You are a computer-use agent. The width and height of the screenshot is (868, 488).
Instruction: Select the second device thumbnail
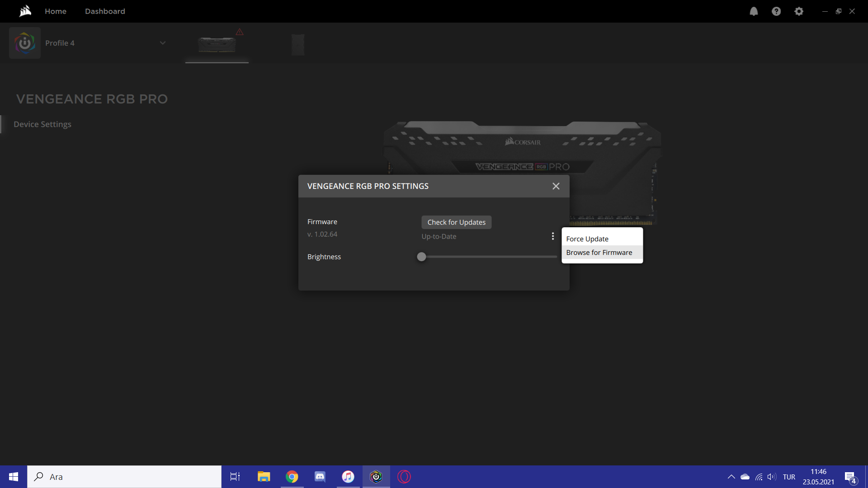coord(298,44)
